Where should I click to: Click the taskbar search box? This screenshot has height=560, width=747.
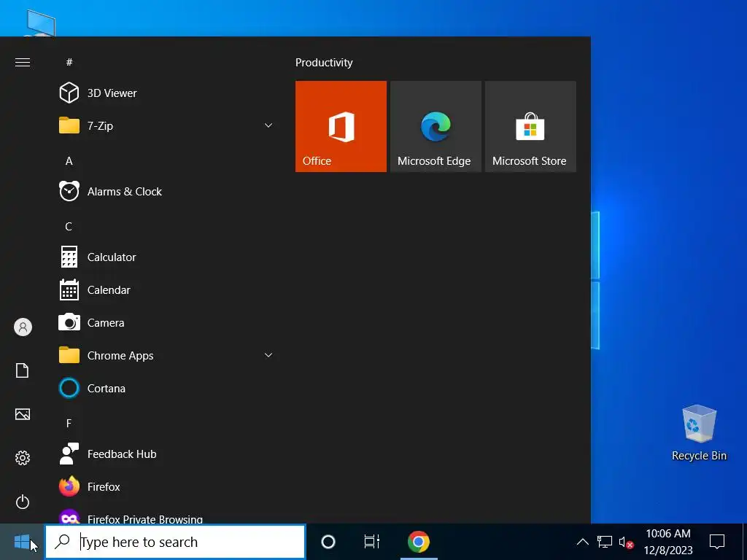point(175,542)
